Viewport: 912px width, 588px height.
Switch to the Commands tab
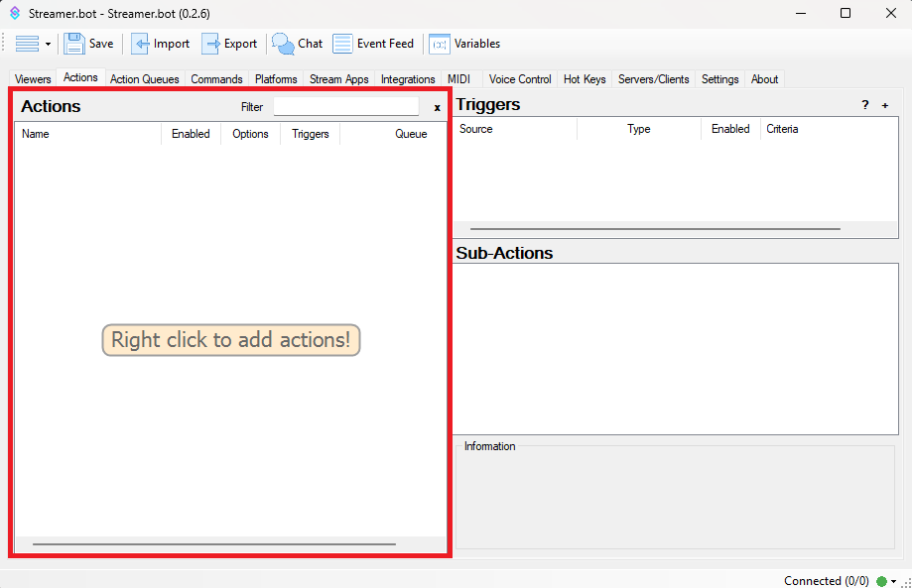(216, 79)
